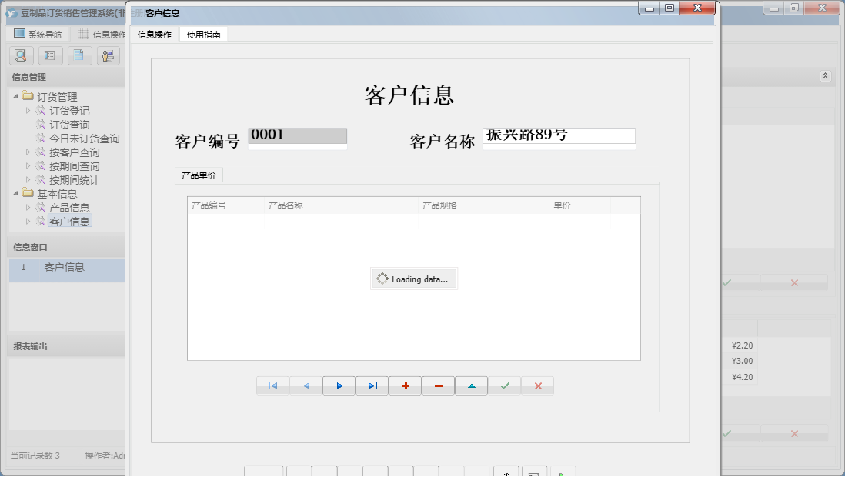Select the search/preview icon in the left toolbar

pos(21,55)
